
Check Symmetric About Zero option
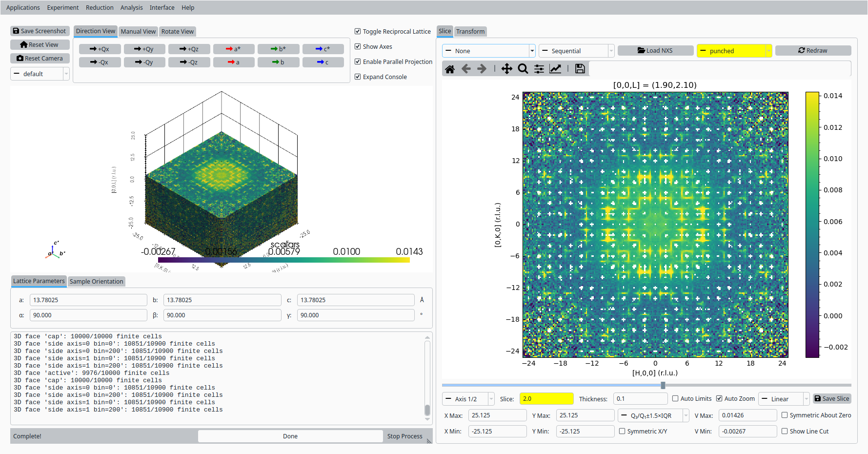785,415
